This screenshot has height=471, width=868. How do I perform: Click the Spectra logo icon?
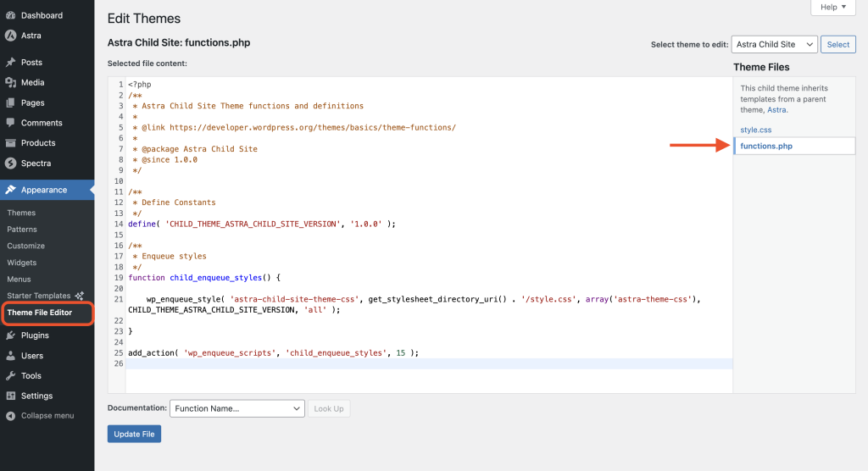[10, 163]
